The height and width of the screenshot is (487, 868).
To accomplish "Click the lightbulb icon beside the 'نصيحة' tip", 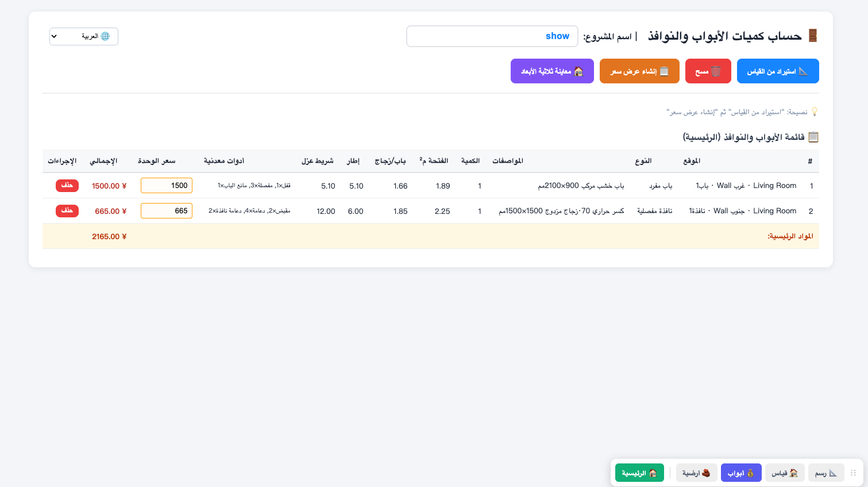I will tap(815, 112).
